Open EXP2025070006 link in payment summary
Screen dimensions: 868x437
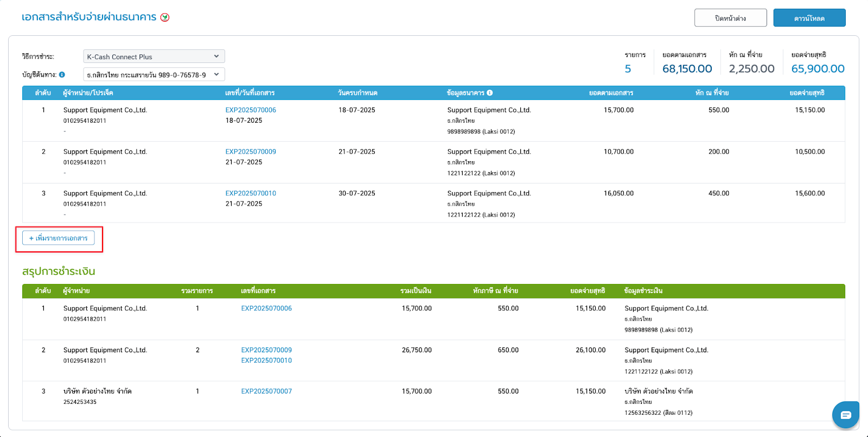tap(266, 308)
